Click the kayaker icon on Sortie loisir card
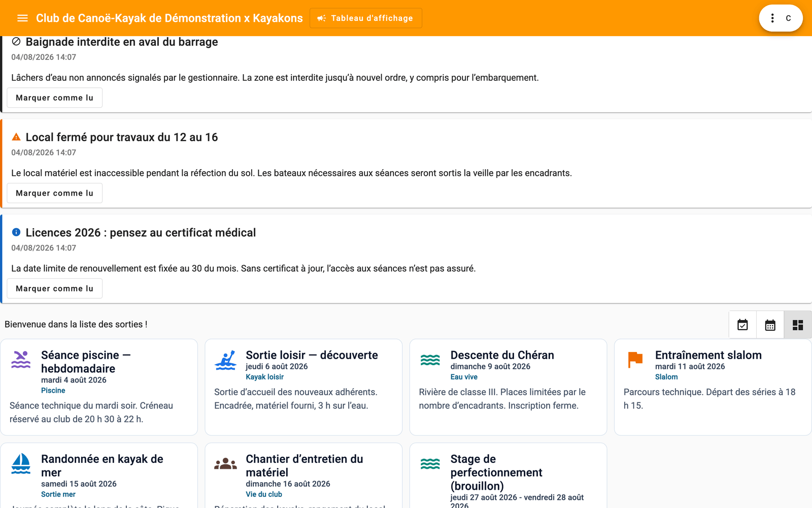The height and width of the screenshot is (508, 812). tap(225, 360)
